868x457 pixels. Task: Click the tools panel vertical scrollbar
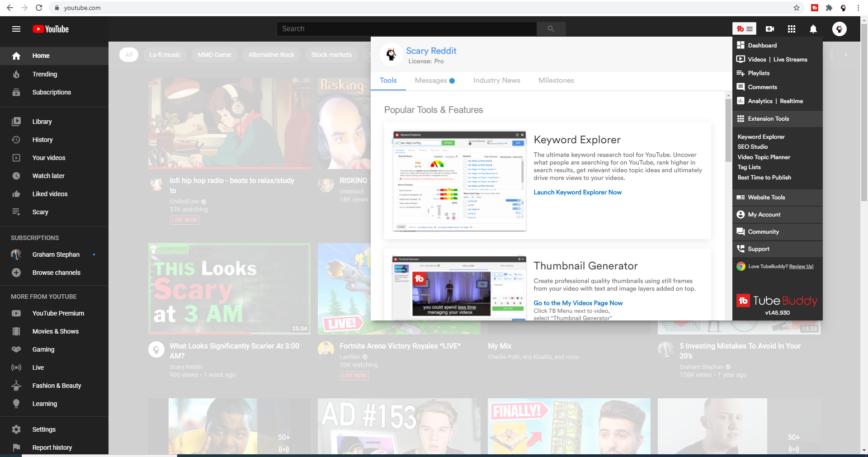[728, 131]
